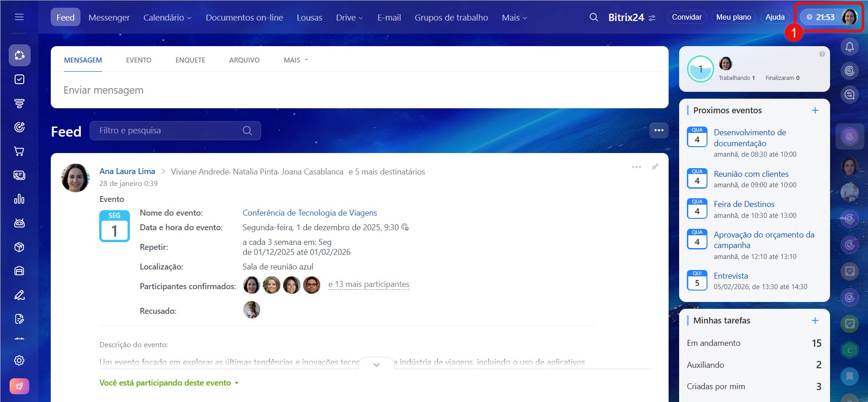Open the 21:53 work time clock
This screenshot has width=868, height=402.
[821, 17]
